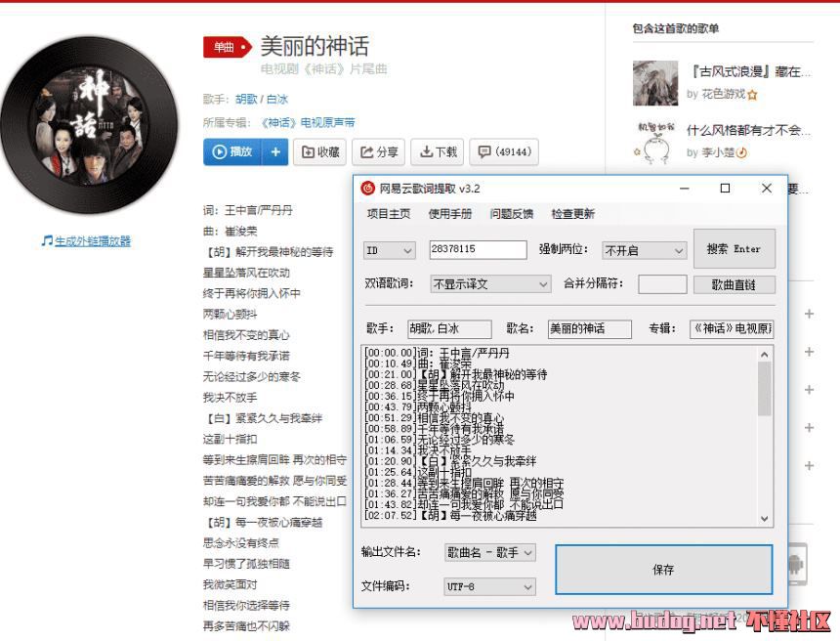Click the 收藏 favorite button
840x641 pixels.
[x=319, y=152]
